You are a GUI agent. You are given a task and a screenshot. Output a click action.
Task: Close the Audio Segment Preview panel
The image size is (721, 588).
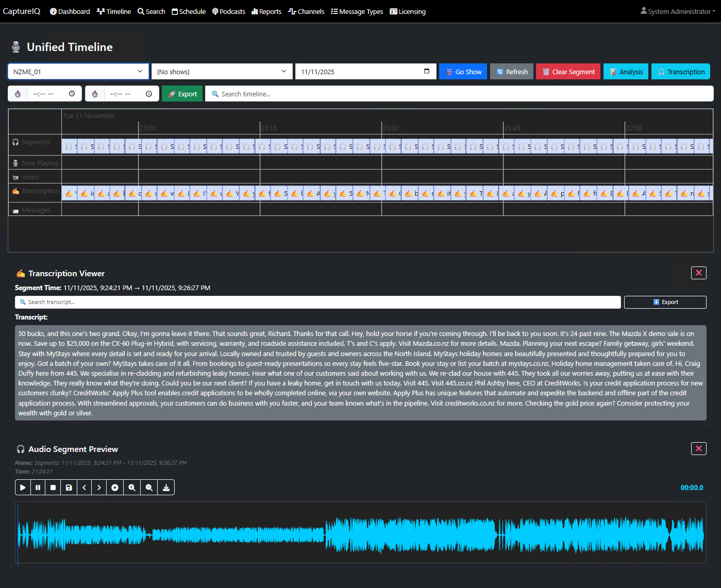pyautogui.click(x=698, y=448)
